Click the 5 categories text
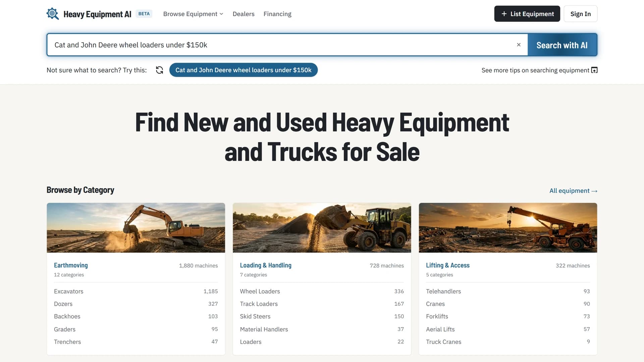This screenshot has height=362, width=644. pyautogui.click(x=439, y=275)
